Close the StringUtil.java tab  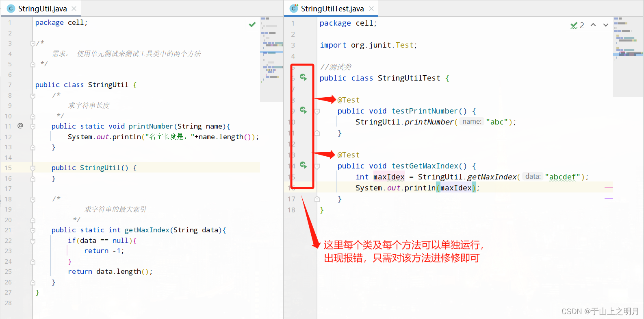click(x=74, y=9)
